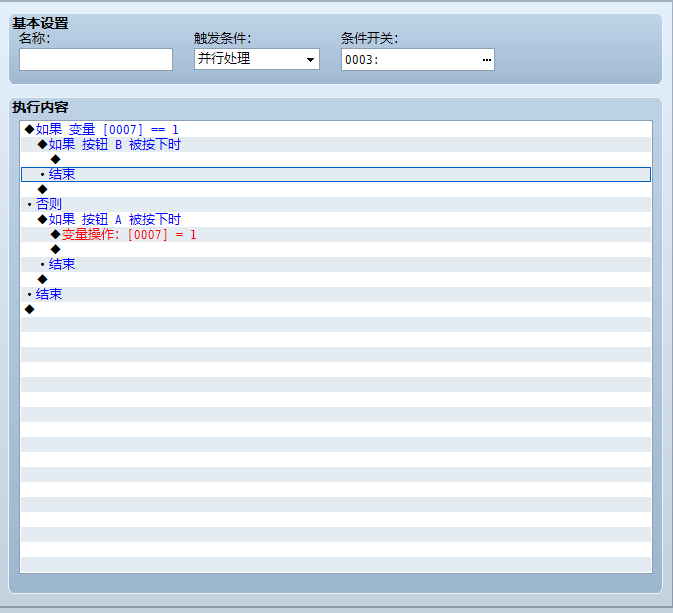Select empty line below 变量操作 command
Viewport: 673px width, 613px height.
pyautogui.click(x=336, y=249)
